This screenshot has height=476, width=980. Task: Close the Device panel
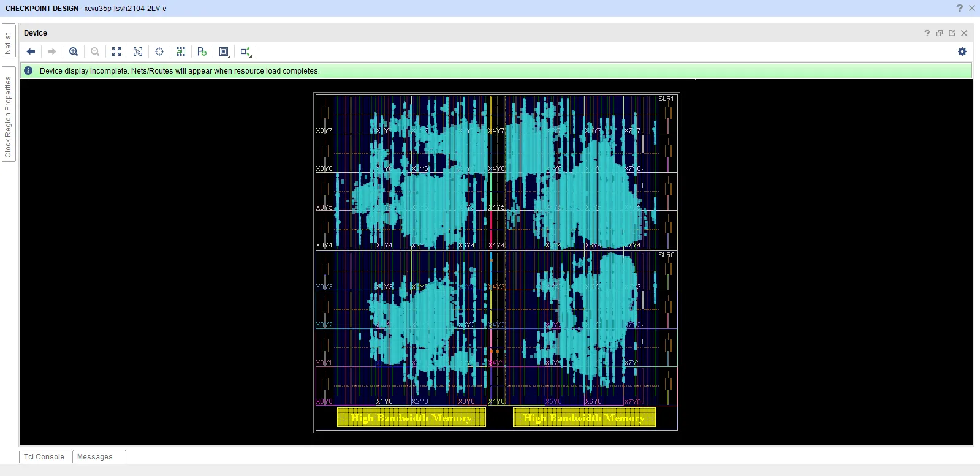point(964,33)
